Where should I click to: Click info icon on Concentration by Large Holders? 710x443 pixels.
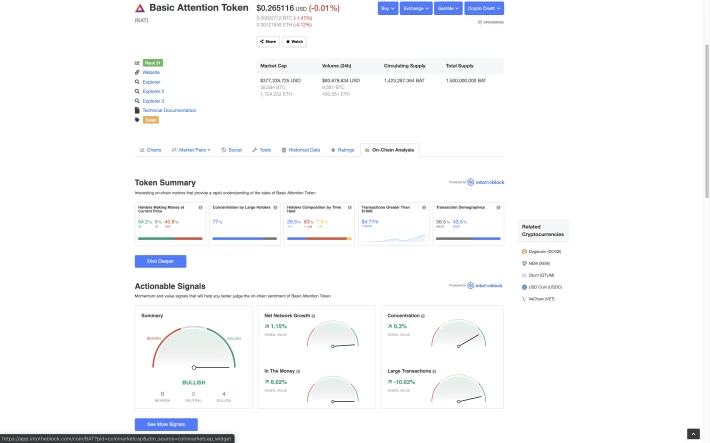coord(275,207)
